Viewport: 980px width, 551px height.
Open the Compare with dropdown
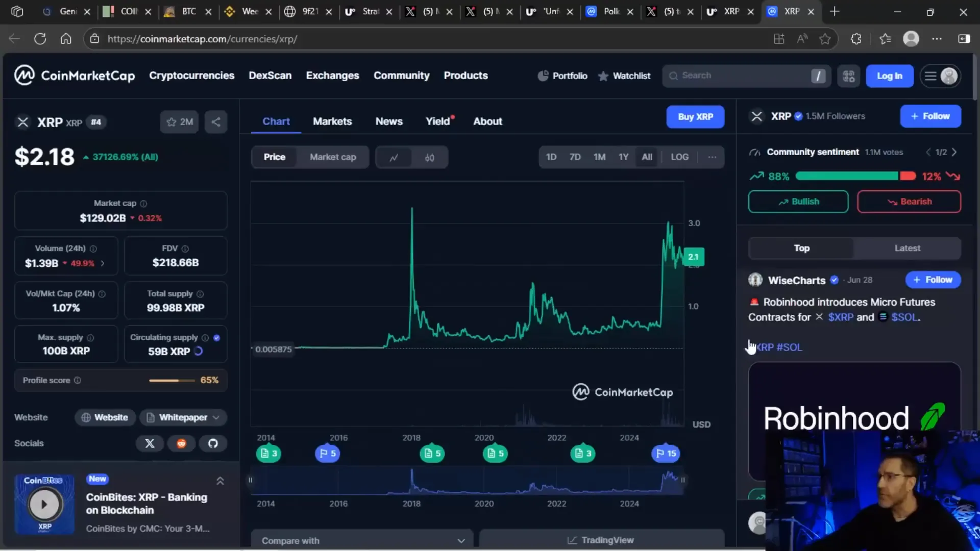362,540
